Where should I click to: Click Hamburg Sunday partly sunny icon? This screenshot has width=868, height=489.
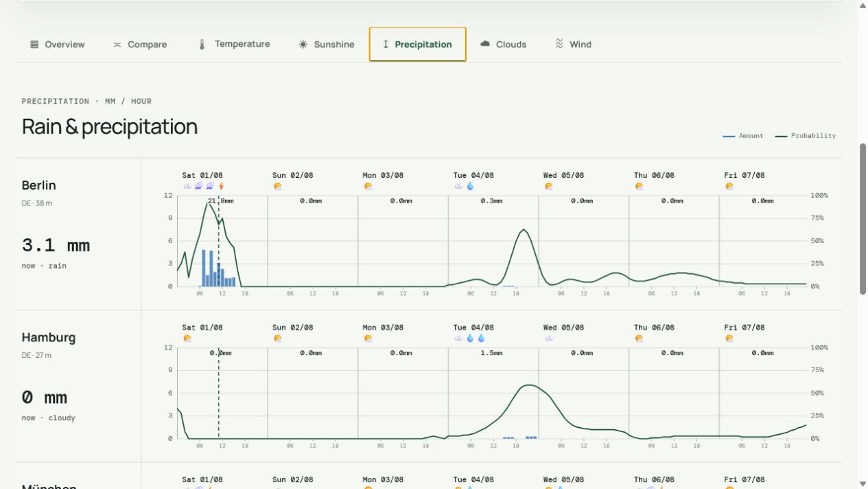click(x=277, y=338)
